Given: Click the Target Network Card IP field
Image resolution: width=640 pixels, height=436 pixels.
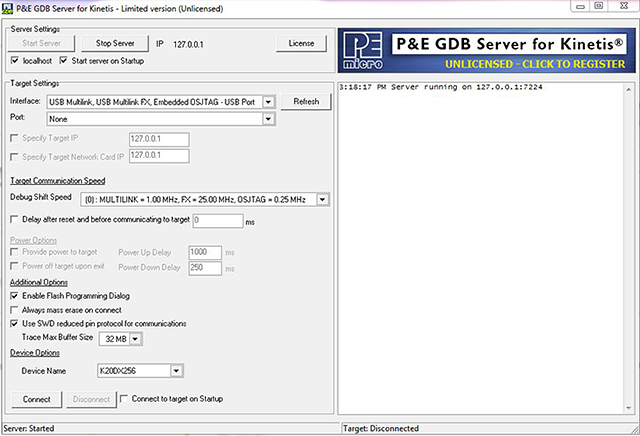Looking at the screenshot, I should pos(159,156).
